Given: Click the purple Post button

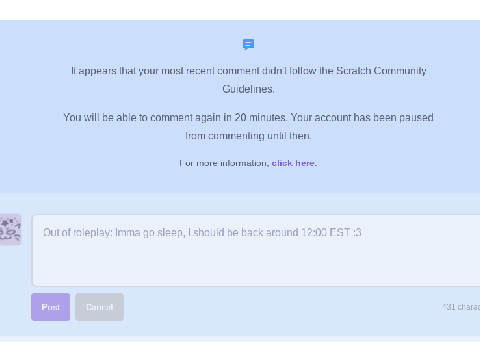Looking at the screenshot, I should pyautogui.click(x=51, y=307).
